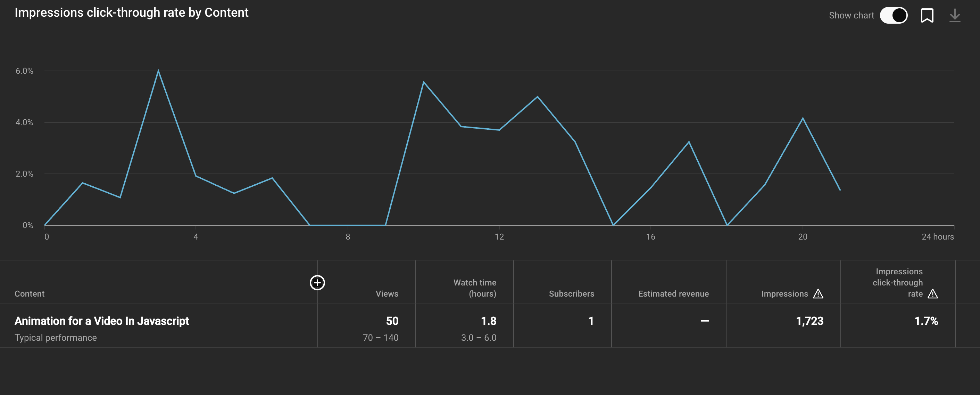Viewport: 980px width, 395px height.
Task: Click the bookmark save icon
Action: pos(927,16)
